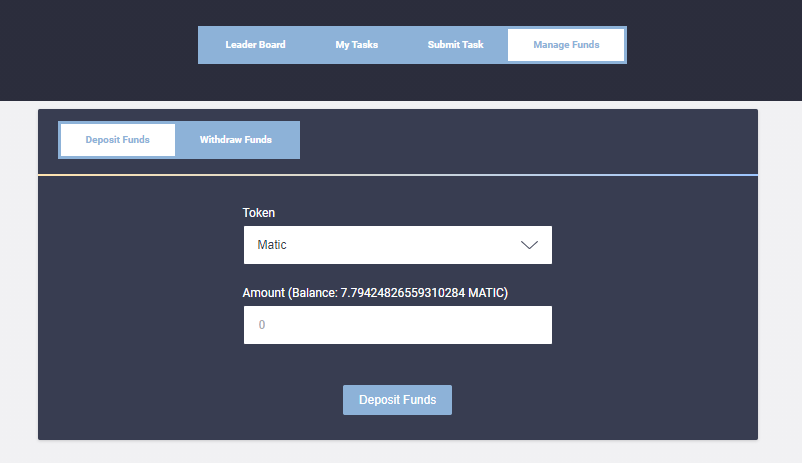Click the empty right side of the Token select box
802x463 pixels.
tap(450, 245)
